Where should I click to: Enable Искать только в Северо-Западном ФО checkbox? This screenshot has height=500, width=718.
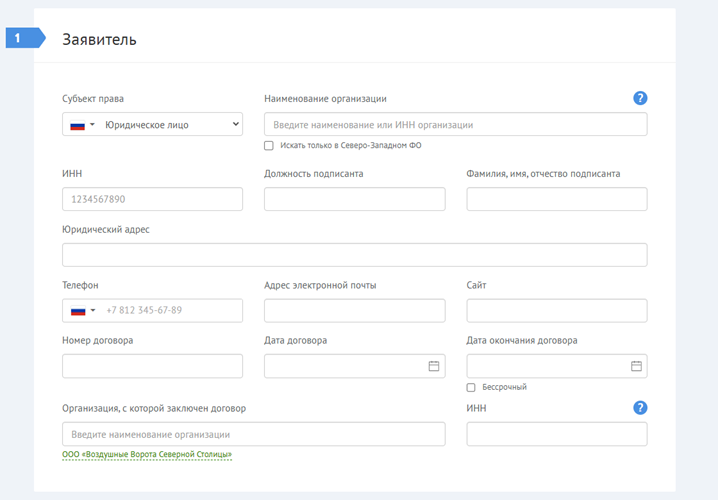tap(269, 146)
